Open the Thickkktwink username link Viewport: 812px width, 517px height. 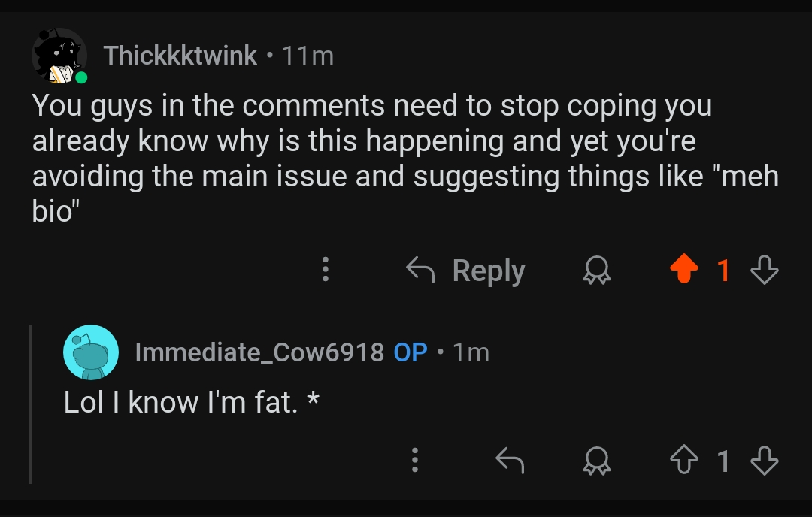180,56
